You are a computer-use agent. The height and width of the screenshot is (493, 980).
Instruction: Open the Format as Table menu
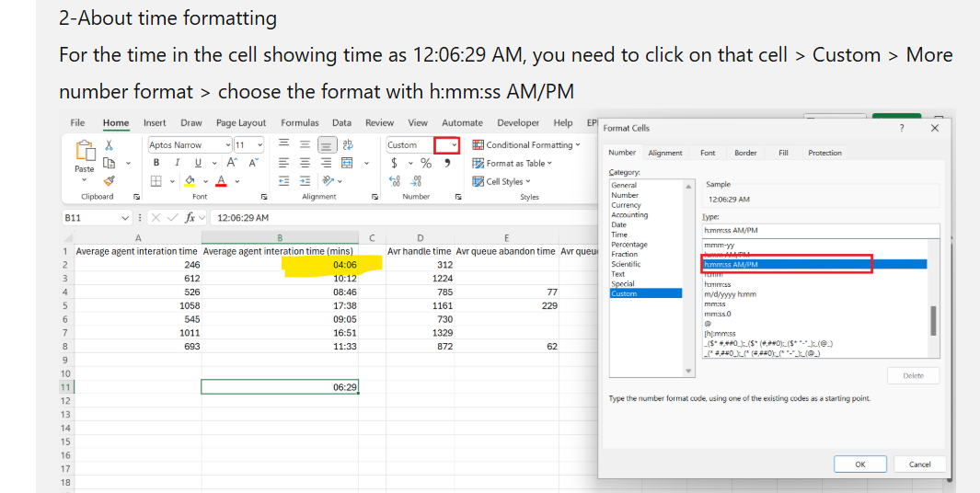tap(512, 163)
